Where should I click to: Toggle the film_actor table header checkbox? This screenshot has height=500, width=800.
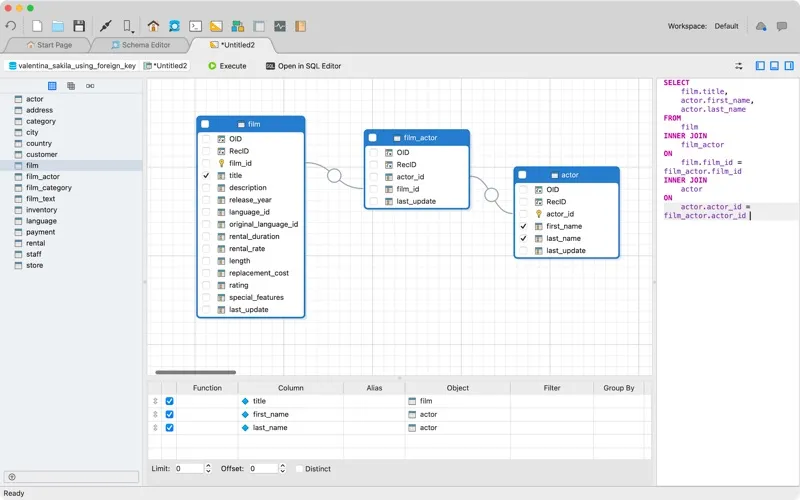372,138
